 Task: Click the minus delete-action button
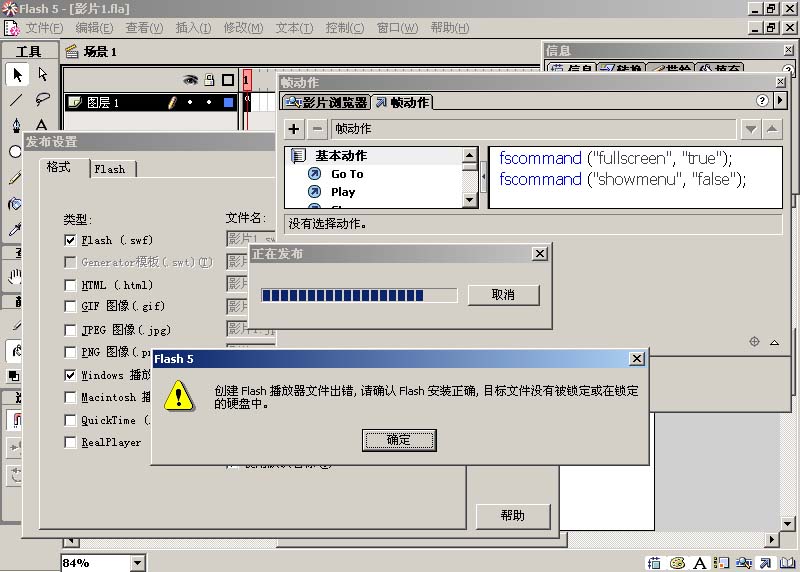pos(317,129)
